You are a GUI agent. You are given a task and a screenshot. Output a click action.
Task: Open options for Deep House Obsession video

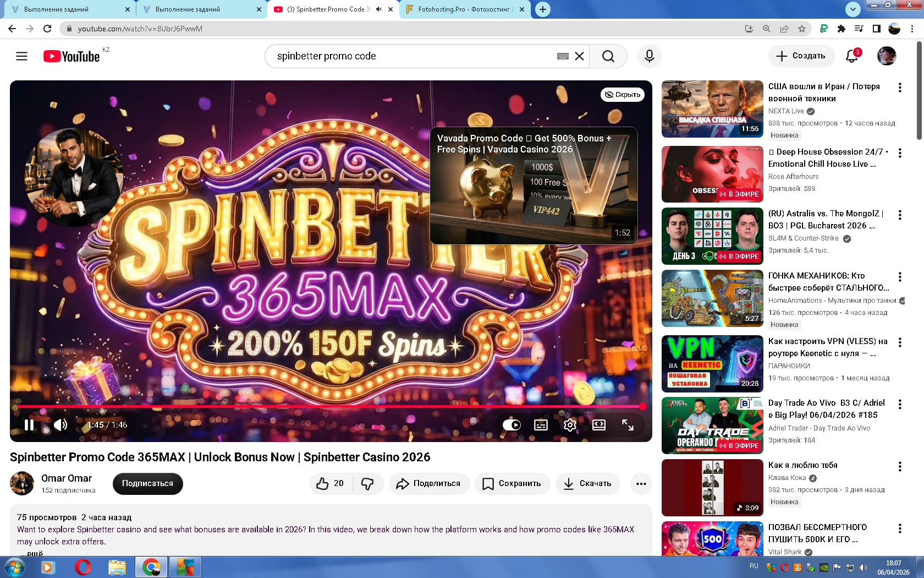click(900, 153)
